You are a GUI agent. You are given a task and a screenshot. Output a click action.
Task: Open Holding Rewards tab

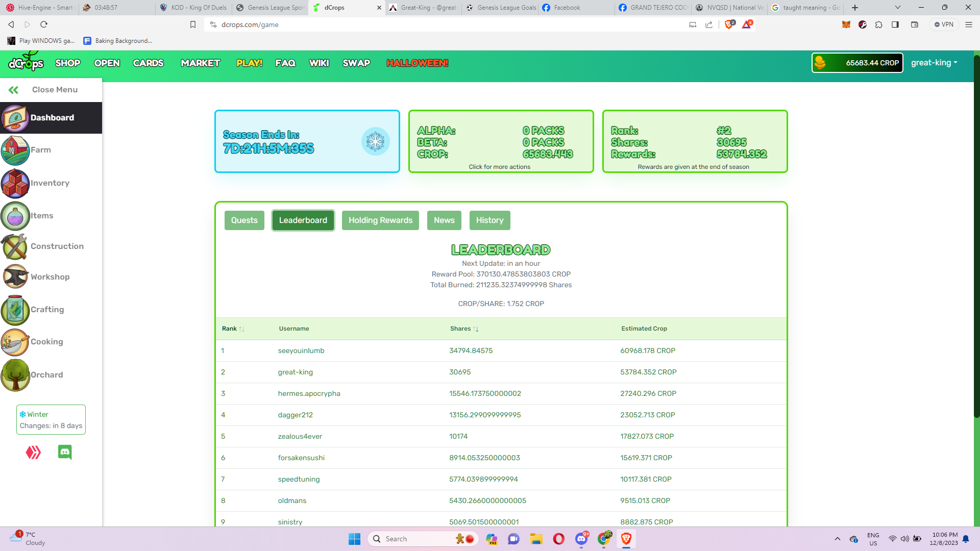click(380, 220)
